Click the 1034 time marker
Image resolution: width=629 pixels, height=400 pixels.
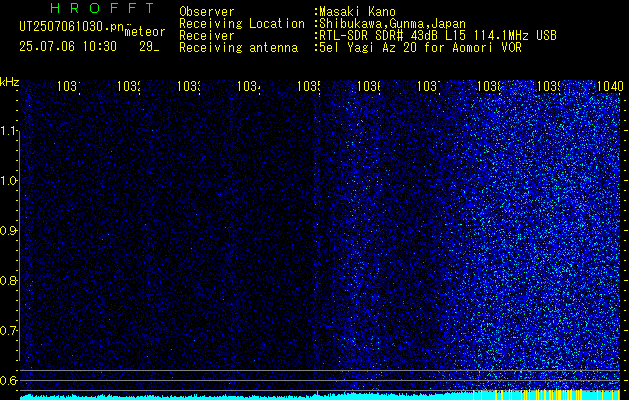click(249, 86)
